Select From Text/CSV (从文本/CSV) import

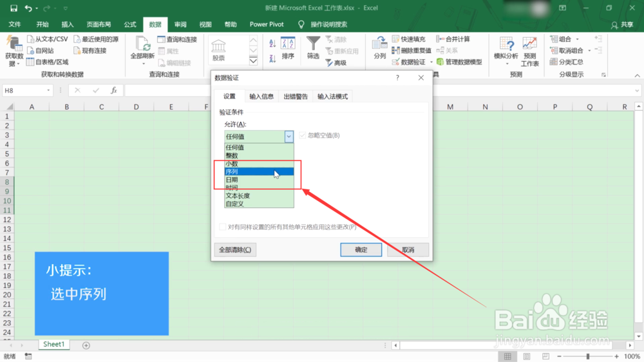[x=47, y=39]
